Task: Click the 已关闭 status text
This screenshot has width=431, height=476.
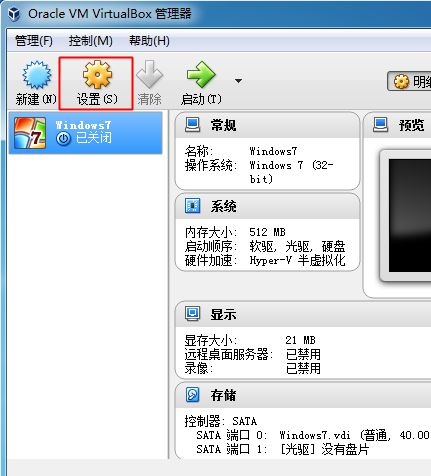Action: pyautogui.click(x=94, y=138)
